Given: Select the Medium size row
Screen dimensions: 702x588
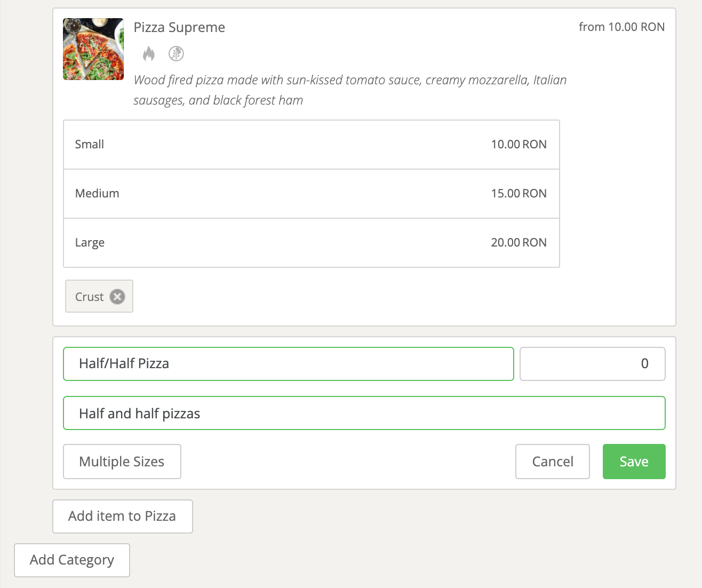Looking at the screenshot, I should point(311,194).
